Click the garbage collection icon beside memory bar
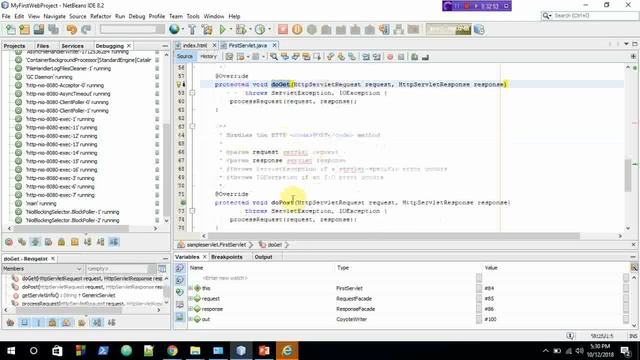 point(479,29)
